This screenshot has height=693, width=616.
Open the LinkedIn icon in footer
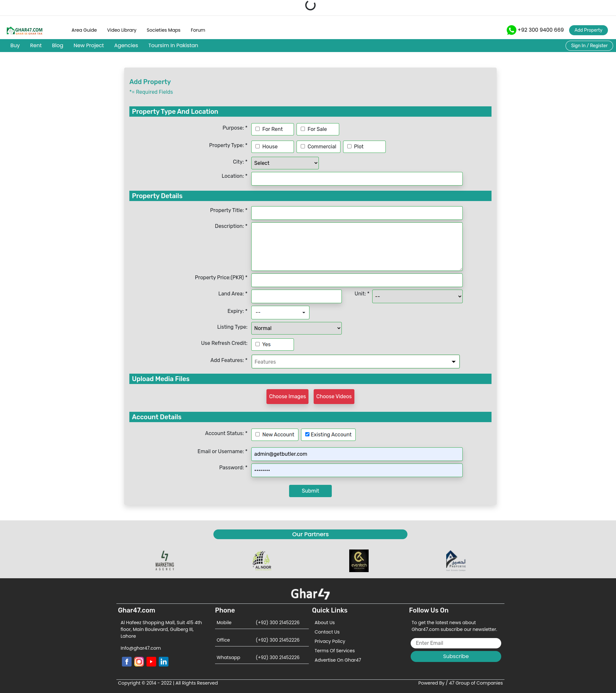click(164, 661)
